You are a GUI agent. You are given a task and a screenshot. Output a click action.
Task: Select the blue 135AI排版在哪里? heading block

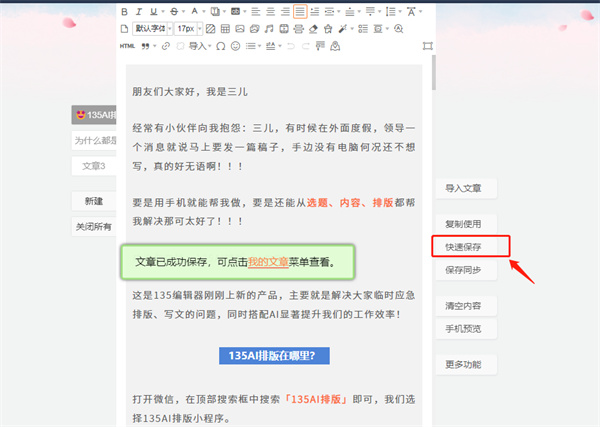[x=274, y=356]
